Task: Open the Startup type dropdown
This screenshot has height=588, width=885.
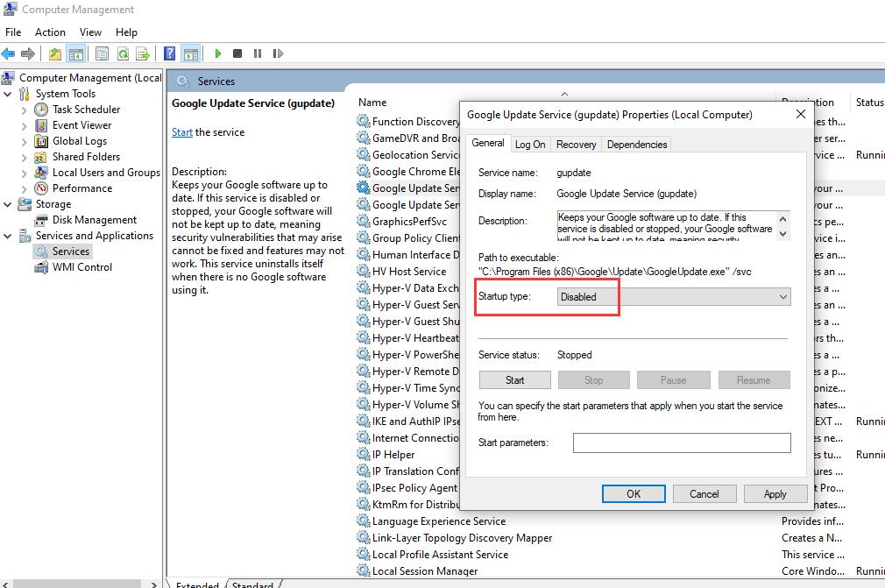Action: tap(674, 297)
